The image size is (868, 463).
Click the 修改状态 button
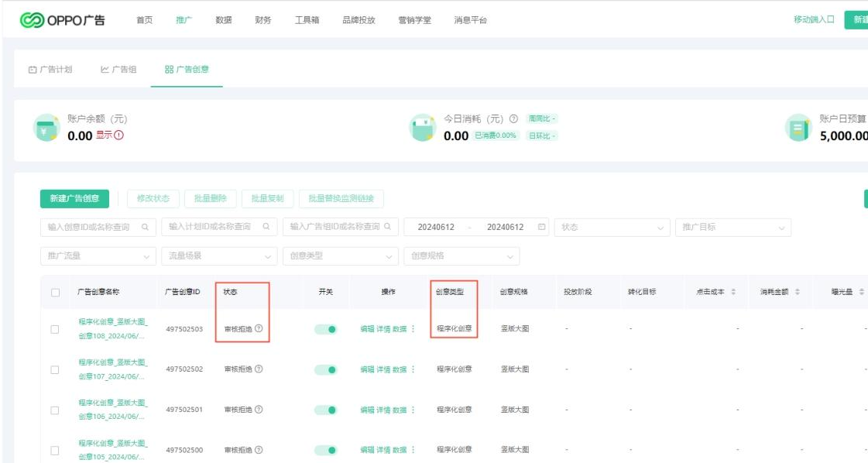click(153, 198)
